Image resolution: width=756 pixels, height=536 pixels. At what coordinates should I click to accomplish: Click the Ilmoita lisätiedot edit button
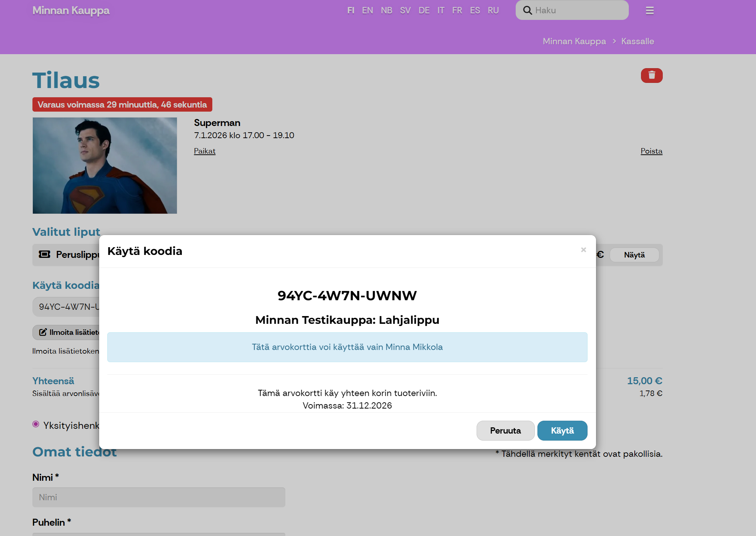coord(66,332)
